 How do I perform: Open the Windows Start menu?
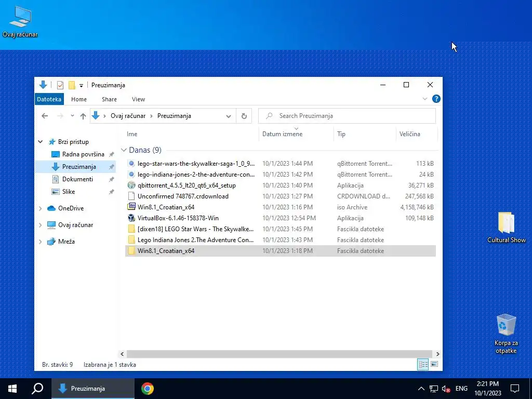click(12, 389)
